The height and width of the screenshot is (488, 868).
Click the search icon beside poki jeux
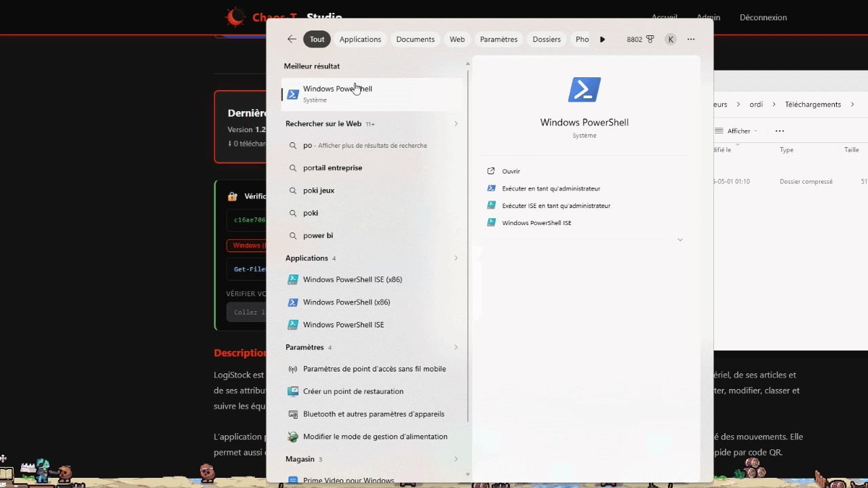pyautogui.click(x=293, y=190)
